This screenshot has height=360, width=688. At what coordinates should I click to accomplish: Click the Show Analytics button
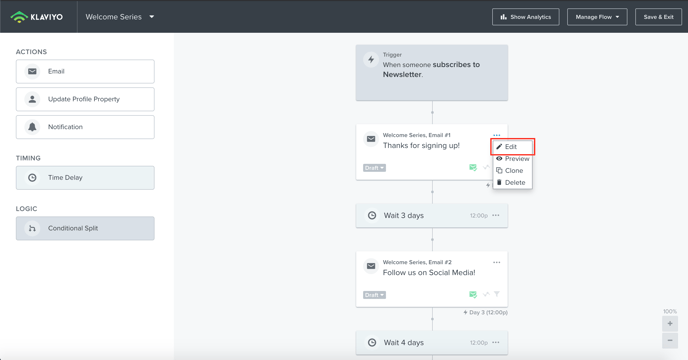click(526, 17)
